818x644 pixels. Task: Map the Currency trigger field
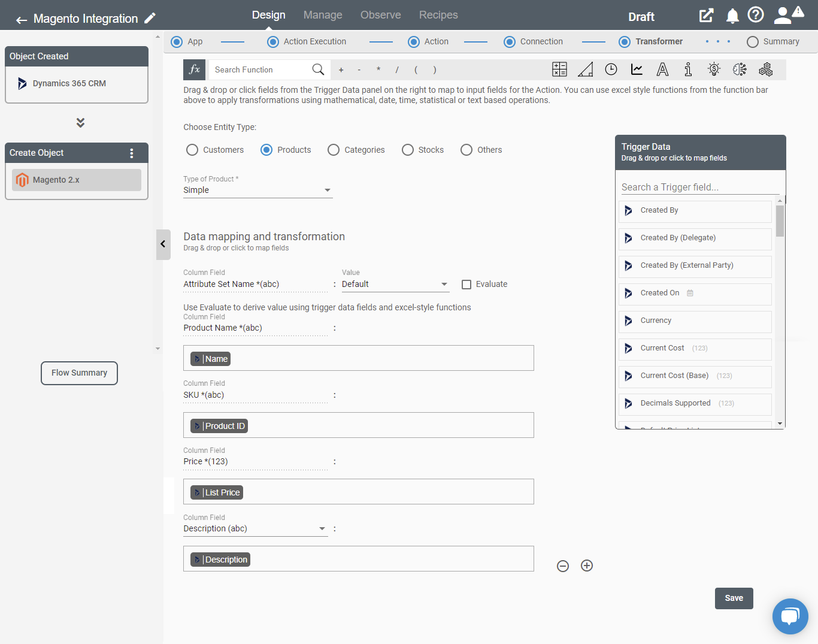[x=695, y=321]
